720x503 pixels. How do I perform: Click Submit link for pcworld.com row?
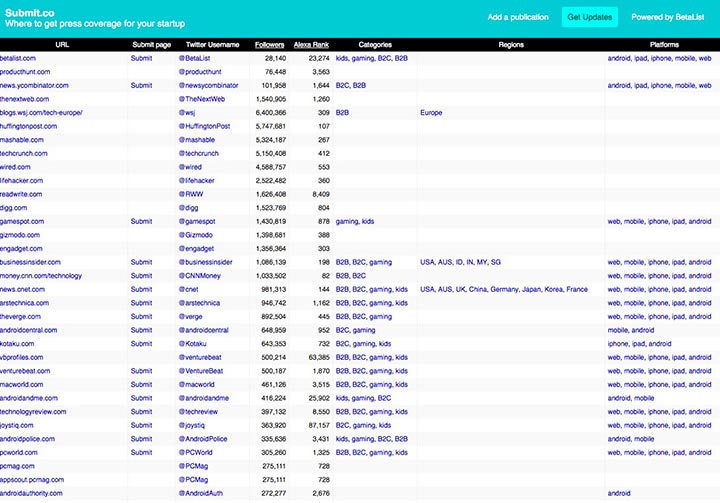click(141, 452)
